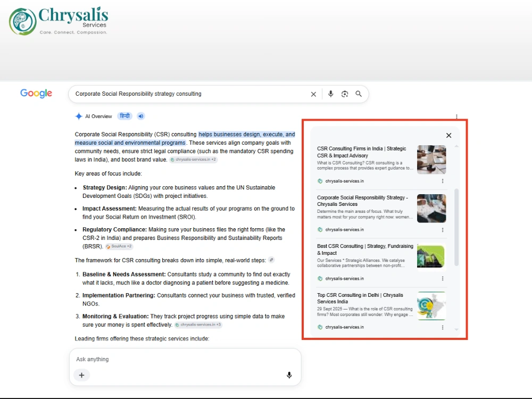This screenshot has width=532, height=399.
Task: Open more options for Top CSR Consulting Delhi result
Action: [443, 327]
